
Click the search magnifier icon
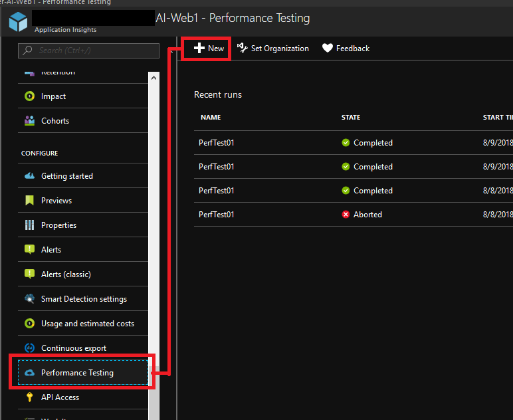(x=27, y=51)
